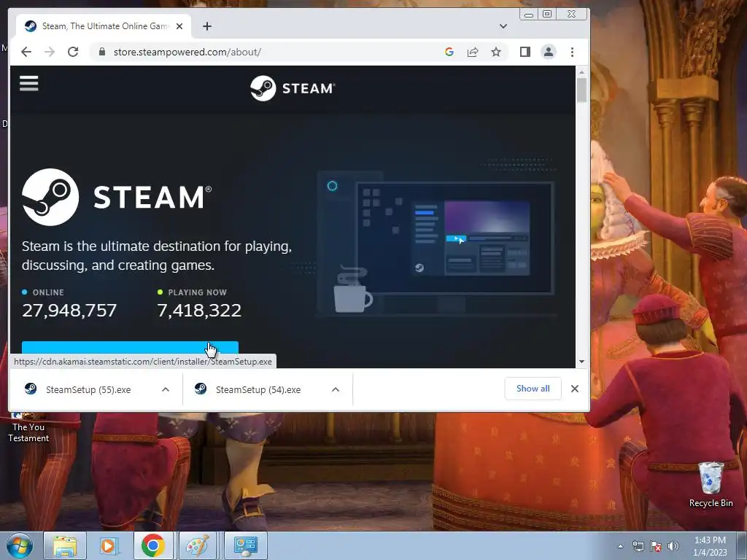This screenshot has width=747, height=560.
Task: Go forward using the arrow button
Action: [50, 52]
